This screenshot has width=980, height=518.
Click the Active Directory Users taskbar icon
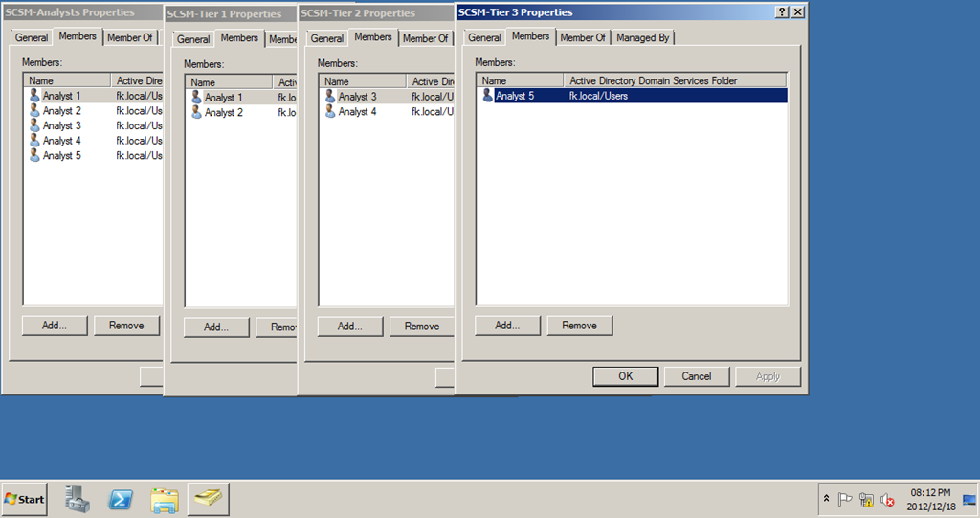(208, 499)
